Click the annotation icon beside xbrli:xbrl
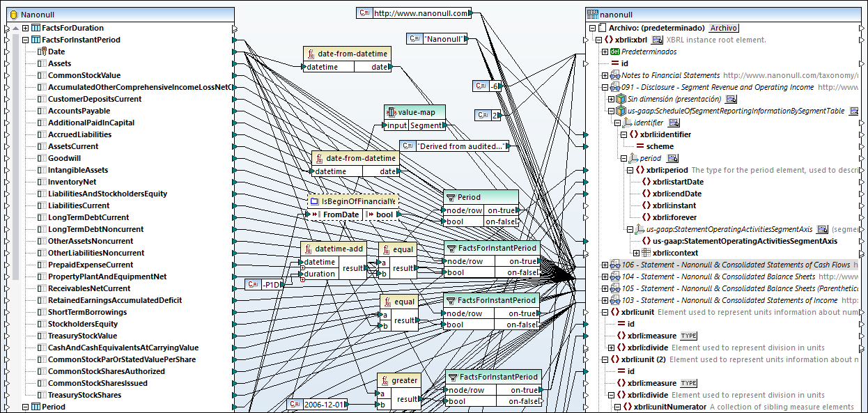Screen dimensions: 868x413 [657, 40]
